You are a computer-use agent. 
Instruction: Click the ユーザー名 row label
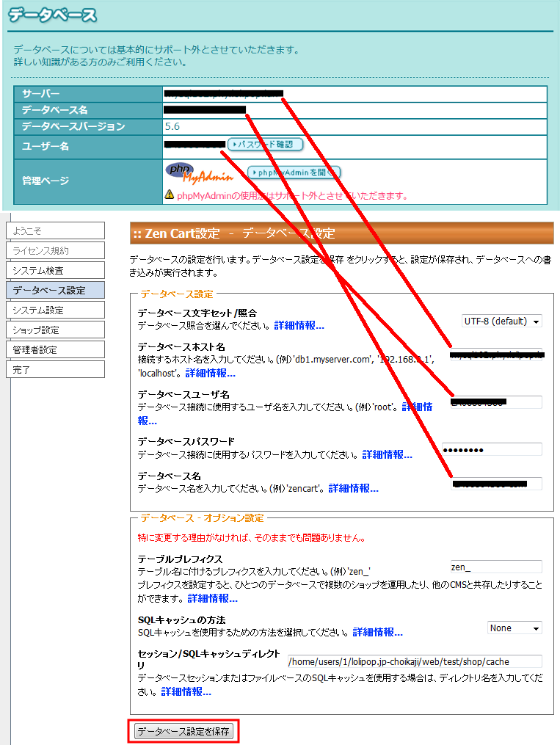point(46,146)
